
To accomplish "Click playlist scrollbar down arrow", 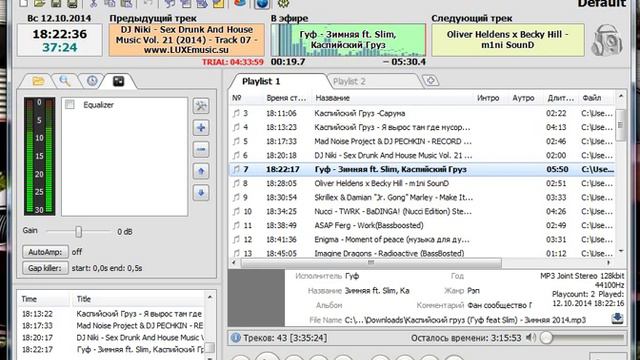I will (620, 251).
